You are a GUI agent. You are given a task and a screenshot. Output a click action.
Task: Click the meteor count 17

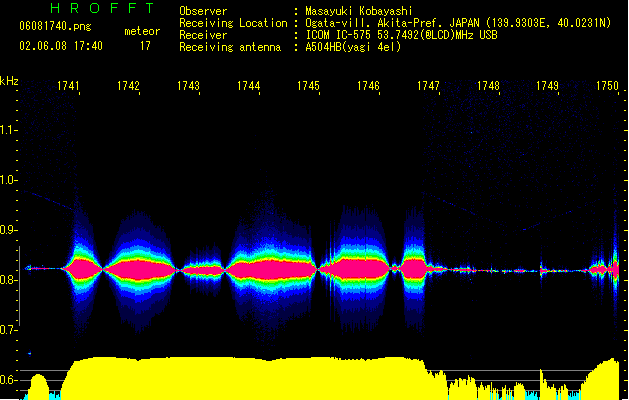pyautogui.click(x=145, y=46)
